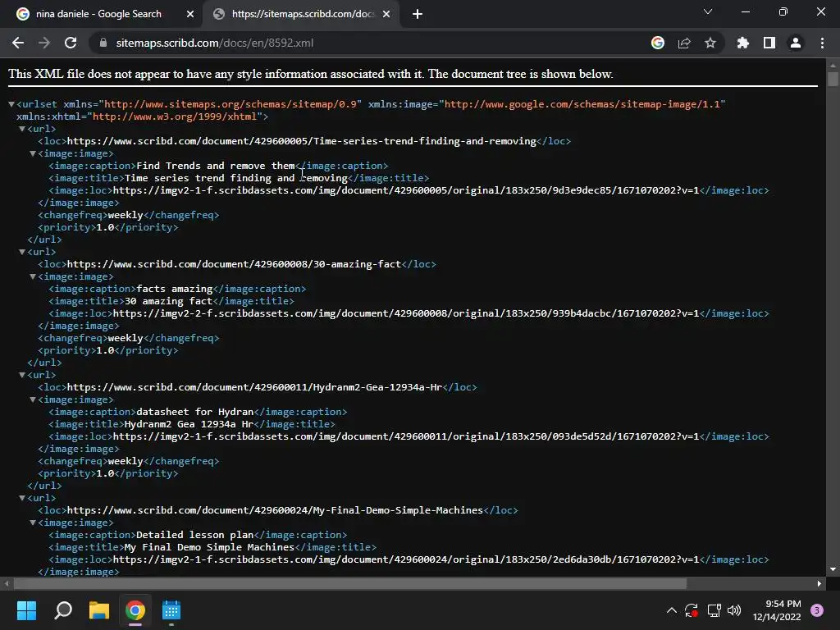Open Windows taskbar search

[x=63, y=610]
